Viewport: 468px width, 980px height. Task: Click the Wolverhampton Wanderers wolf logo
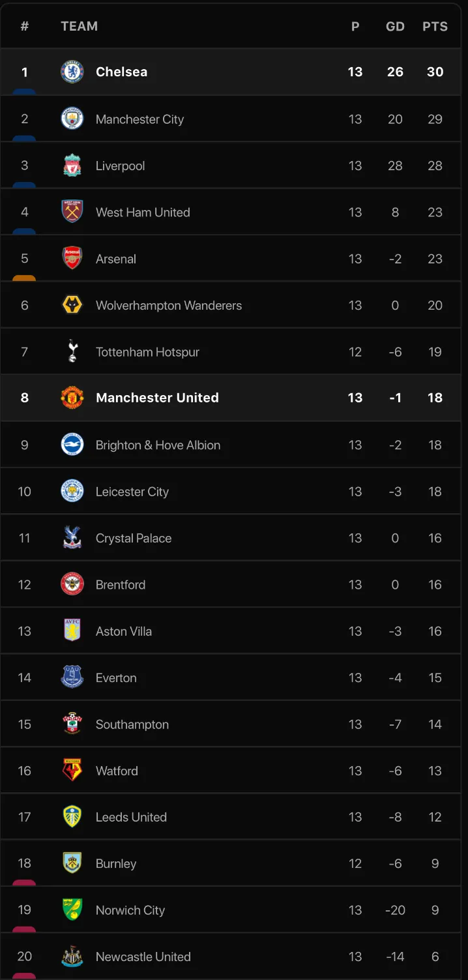click(x=72, y=305)
